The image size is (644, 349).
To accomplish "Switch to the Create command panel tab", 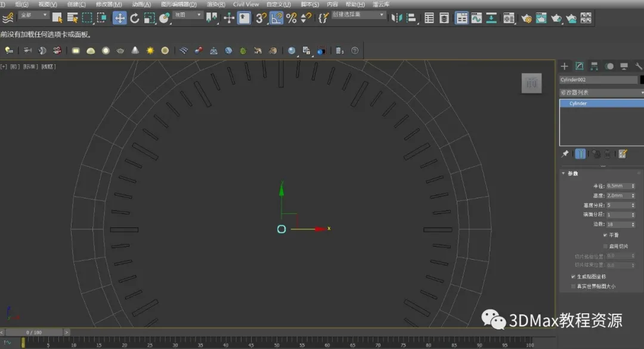I will [564, 66].
